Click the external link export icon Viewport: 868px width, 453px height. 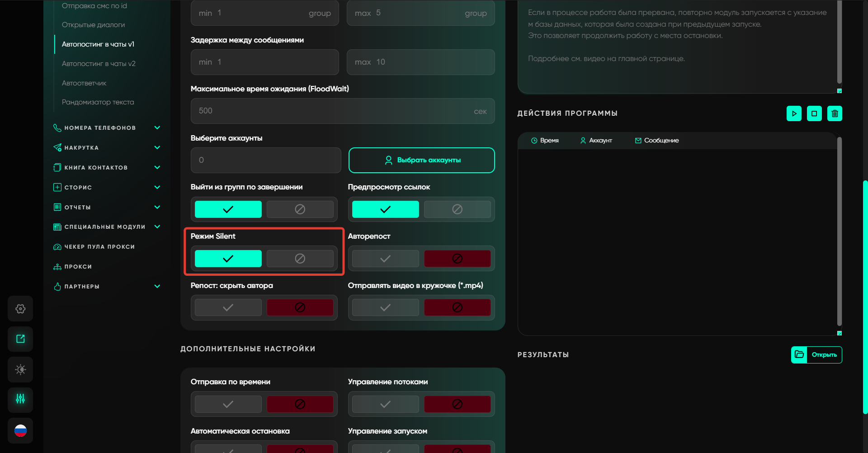[20, 339]
